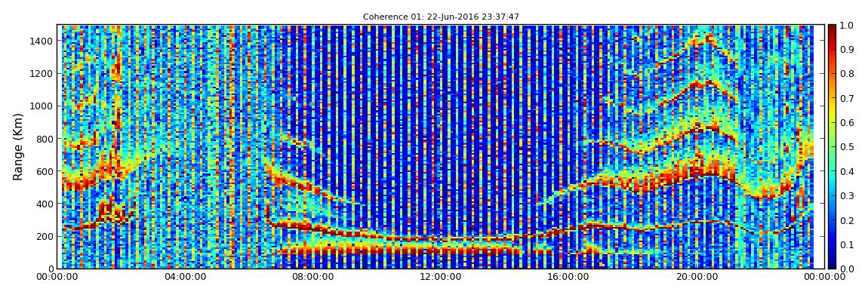868x307 pixels.
Task: Click the 1200 range axis tick label
Action: pyautogui.click(x=42, y=74)
